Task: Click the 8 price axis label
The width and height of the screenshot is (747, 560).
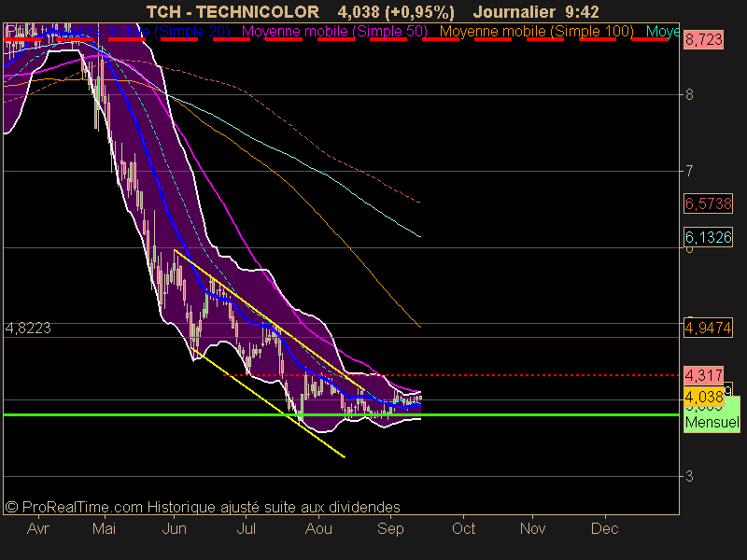Action: (x=689, y=95)
